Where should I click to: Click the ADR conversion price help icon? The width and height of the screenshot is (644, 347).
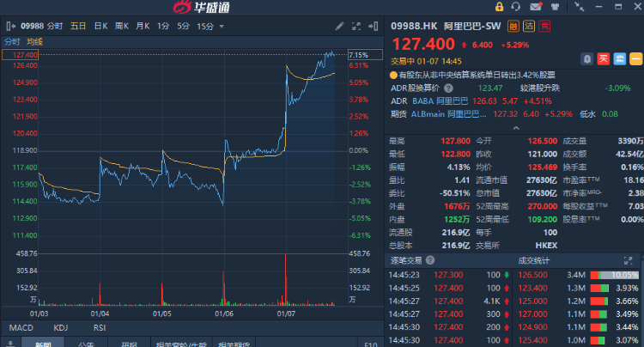446,88
